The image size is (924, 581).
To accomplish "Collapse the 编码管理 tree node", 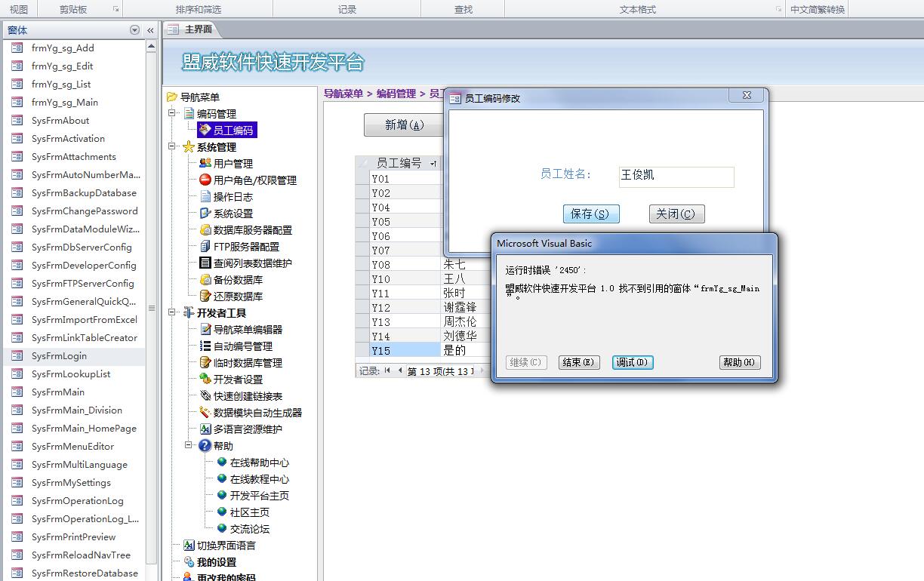I will click(172, 113).
